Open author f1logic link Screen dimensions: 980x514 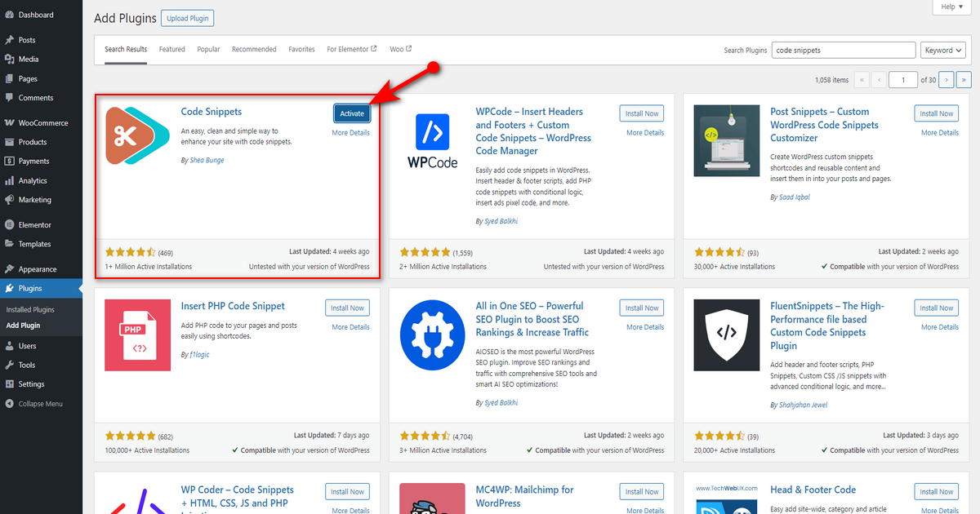click(x=199, y=355)
